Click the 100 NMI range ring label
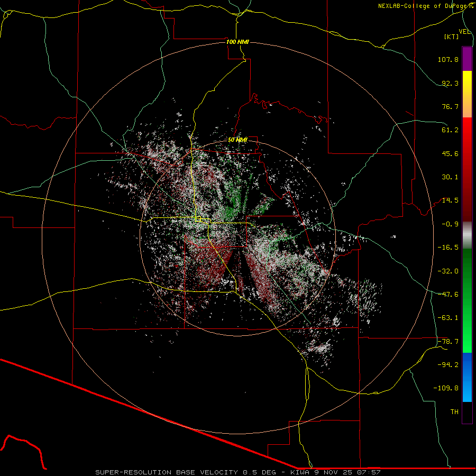 pos(237,42)
